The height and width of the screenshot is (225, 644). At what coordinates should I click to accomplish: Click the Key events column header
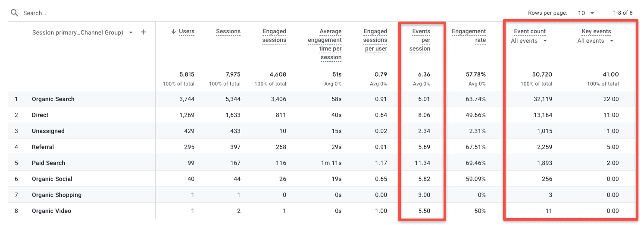click(x=596, y=32)
